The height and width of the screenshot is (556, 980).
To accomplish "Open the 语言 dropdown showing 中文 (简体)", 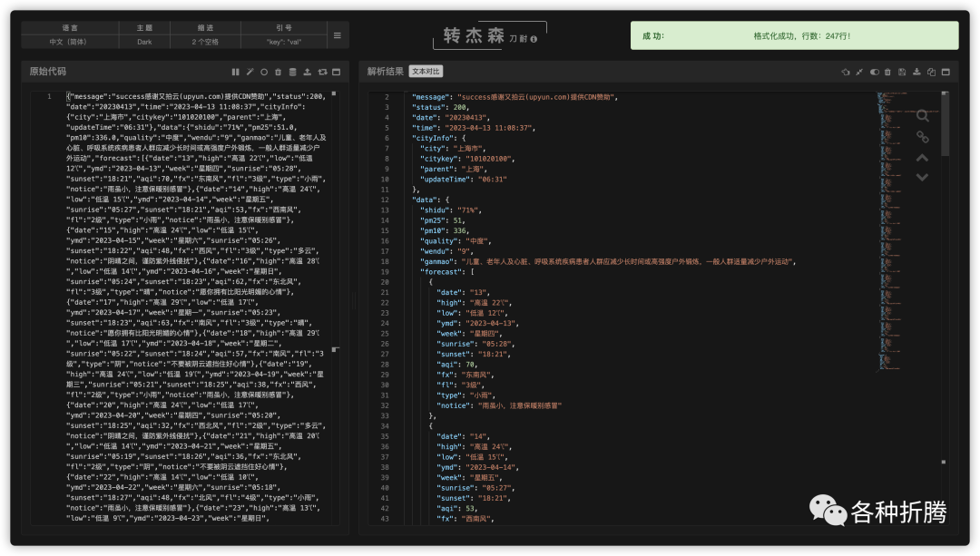I will click(x=69, y=42).
